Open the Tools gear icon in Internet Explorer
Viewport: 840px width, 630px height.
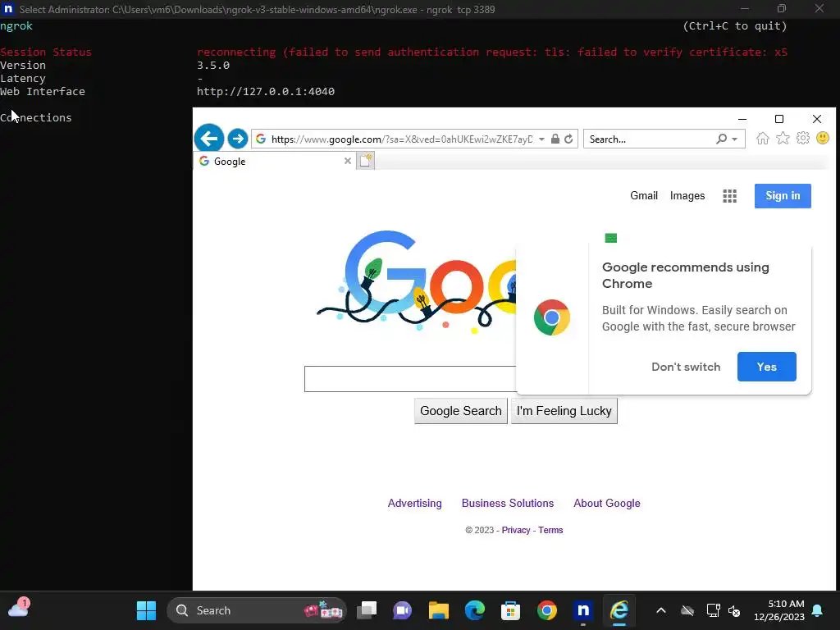[802, 138]
